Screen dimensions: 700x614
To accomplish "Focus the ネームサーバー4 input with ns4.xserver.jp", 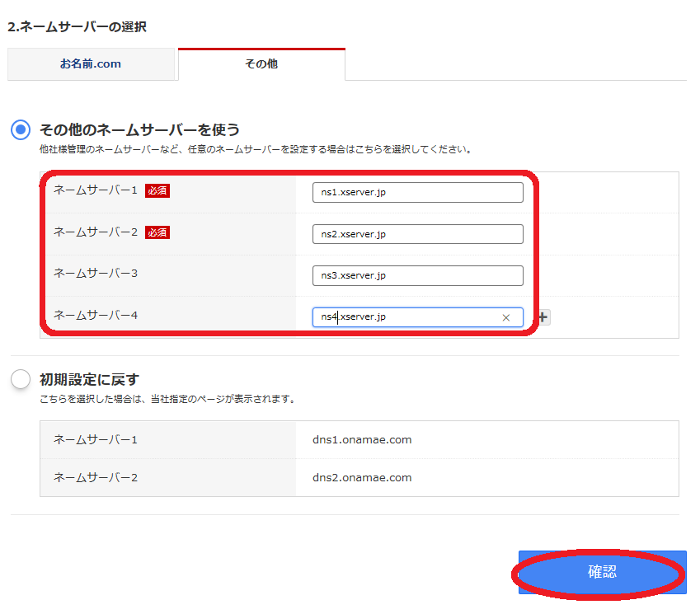I will [x=418, y=317].
